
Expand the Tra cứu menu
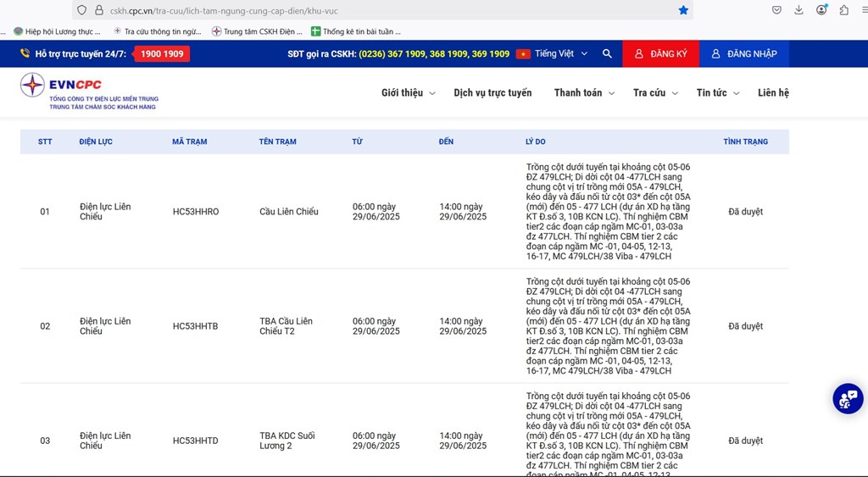(654, 93)
